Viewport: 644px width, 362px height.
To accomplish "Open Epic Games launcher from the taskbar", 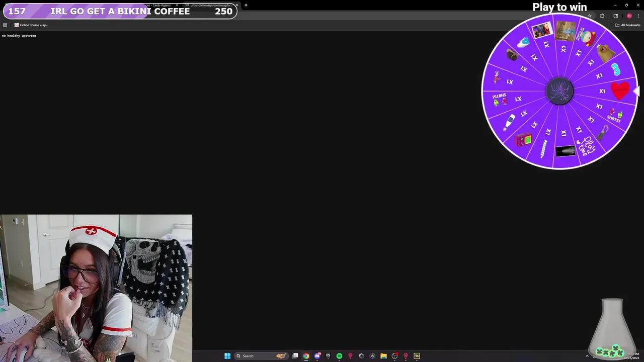I will (x=328, y=356).
